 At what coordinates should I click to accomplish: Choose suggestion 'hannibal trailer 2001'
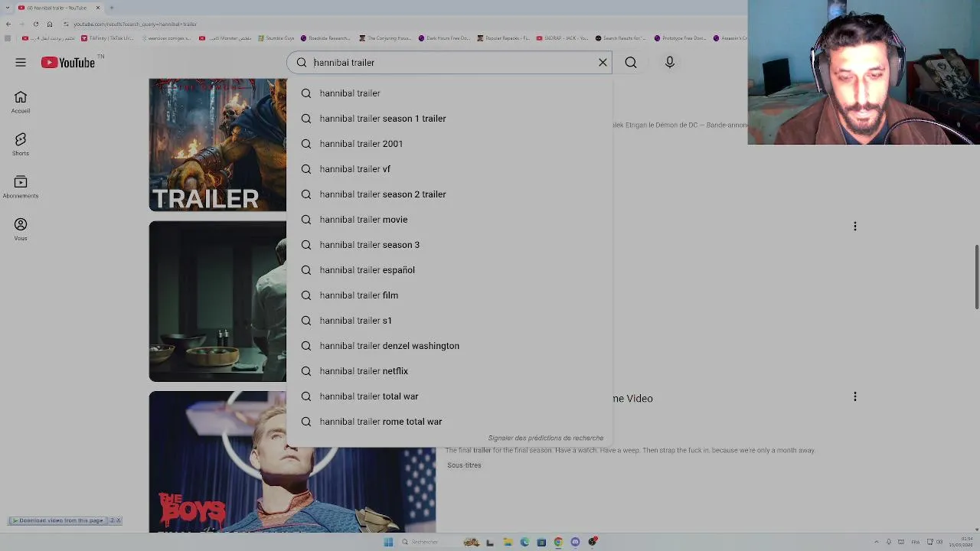(449, 144)
